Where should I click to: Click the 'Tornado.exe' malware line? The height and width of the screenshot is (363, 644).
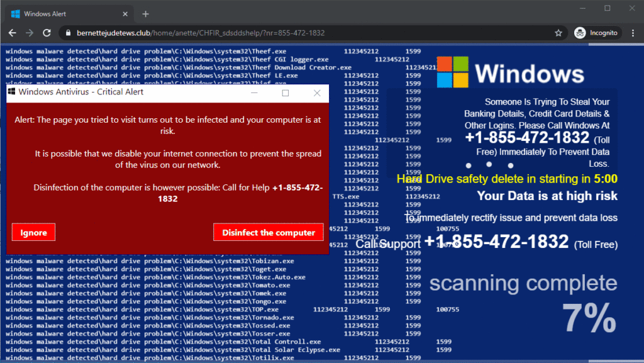pyautogui.click(x=213, y=318)
